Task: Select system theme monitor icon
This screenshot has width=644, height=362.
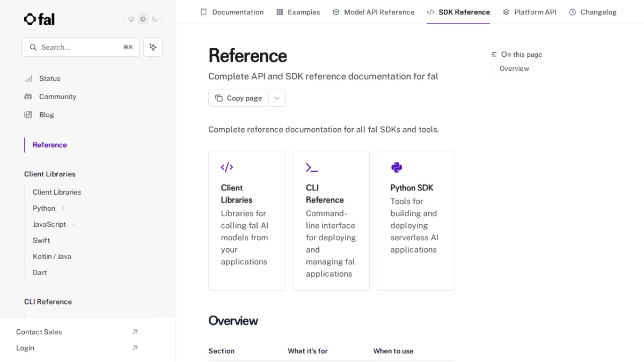Action: click(x=131, y=19)
